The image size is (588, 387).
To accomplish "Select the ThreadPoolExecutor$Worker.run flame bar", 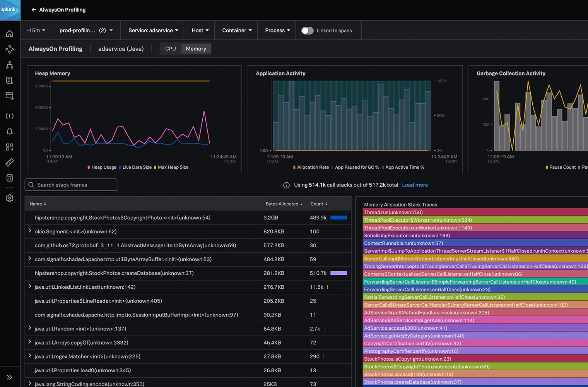I will coord(475,220).
